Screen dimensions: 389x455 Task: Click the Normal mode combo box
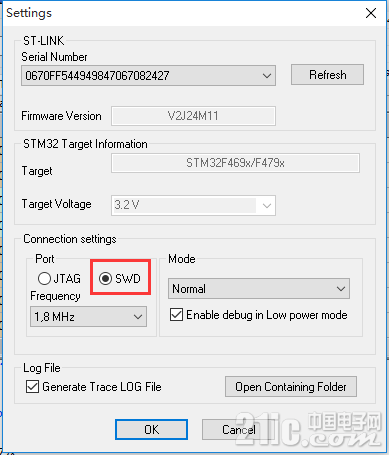tap(259, 289)
